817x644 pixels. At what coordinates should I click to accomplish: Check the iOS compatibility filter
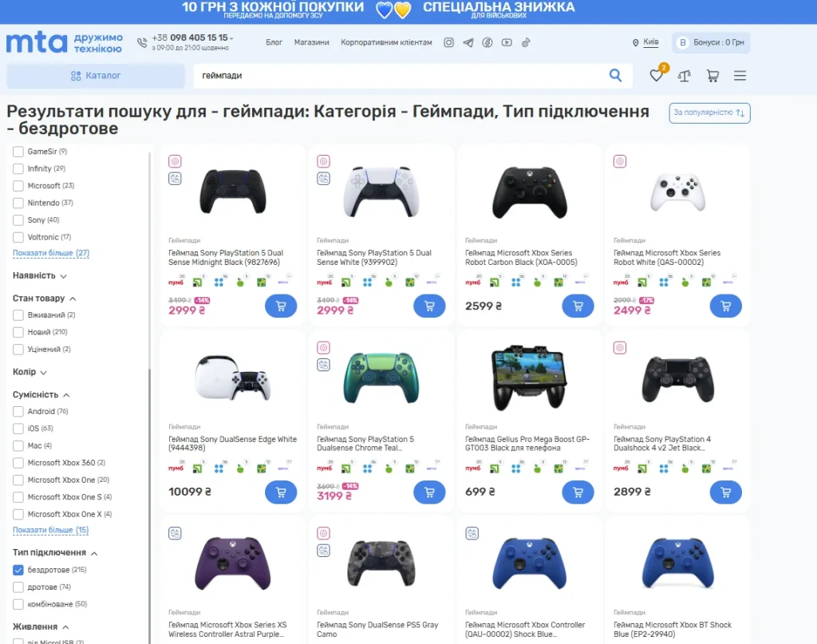18,429
